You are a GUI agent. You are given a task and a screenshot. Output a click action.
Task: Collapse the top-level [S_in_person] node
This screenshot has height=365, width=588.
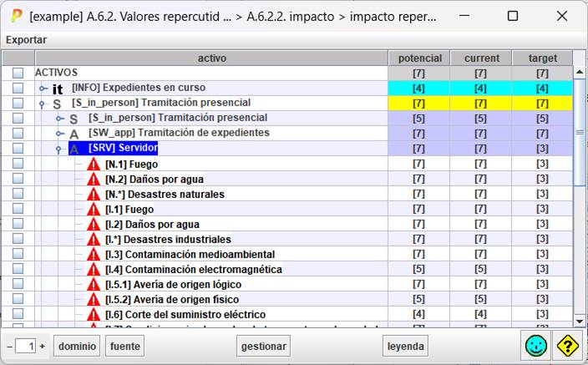[42, 104]
